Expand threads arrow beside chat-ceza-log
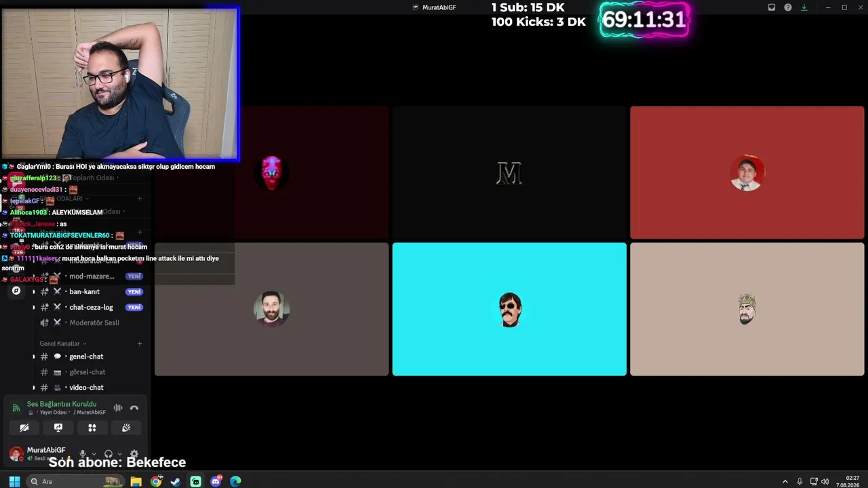 tap(34, 308)
